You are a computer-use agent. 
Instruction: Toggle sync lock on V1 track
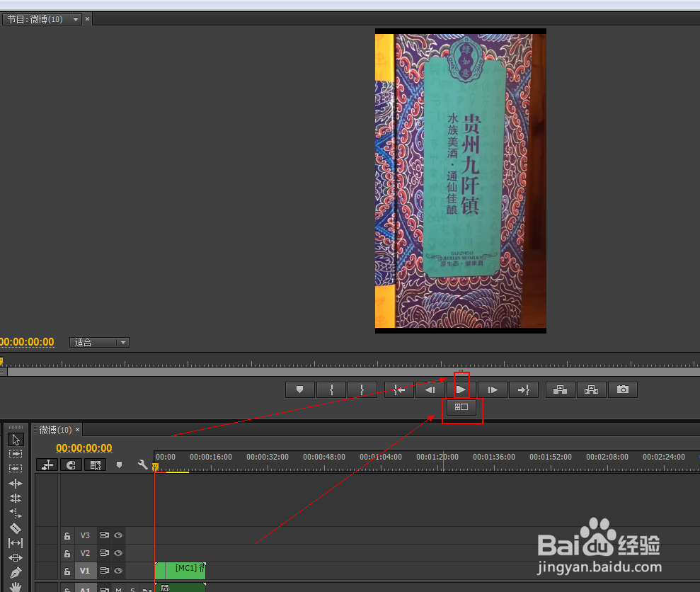[105, 571]
